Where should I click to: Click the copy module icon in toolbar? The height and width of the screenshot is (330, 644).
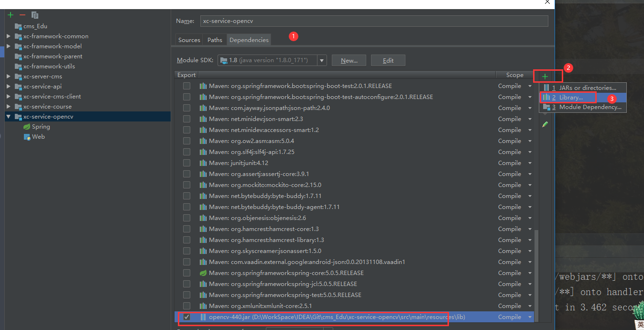[34, 15]
